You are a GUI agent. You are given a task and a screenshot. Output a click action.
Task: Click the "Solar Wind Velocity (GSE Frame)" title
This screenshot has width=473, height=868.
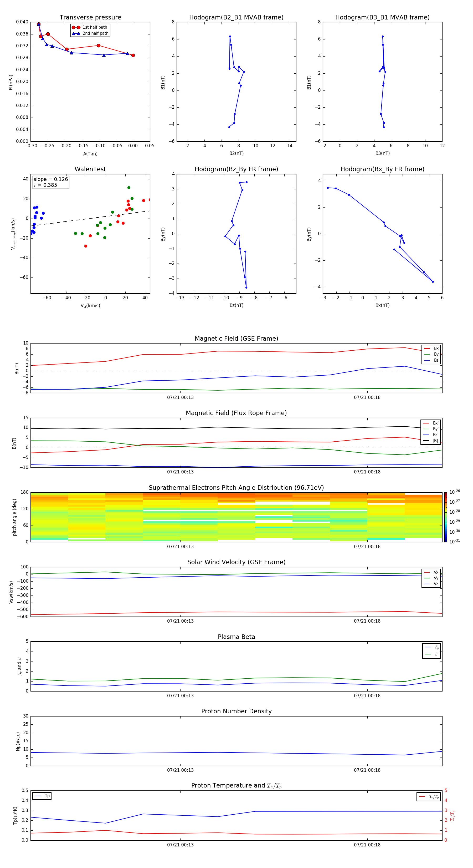pos(236,562)
